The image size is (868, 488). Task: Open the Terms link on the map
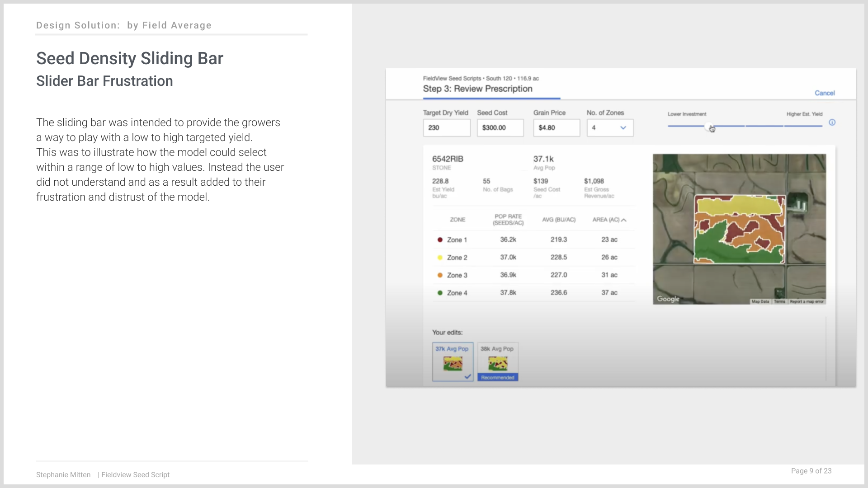pos(779,301)
